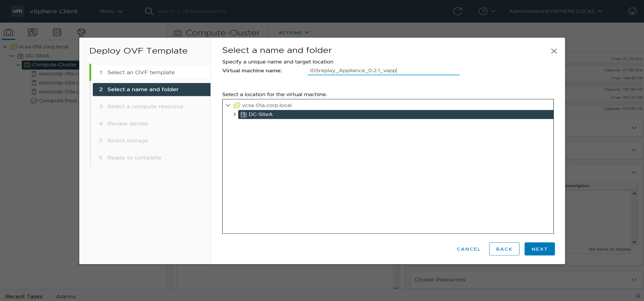The image size is (644, 301).
Task: Collapse DC-SiteA in the navigator tree
Action: click(12, 56)
